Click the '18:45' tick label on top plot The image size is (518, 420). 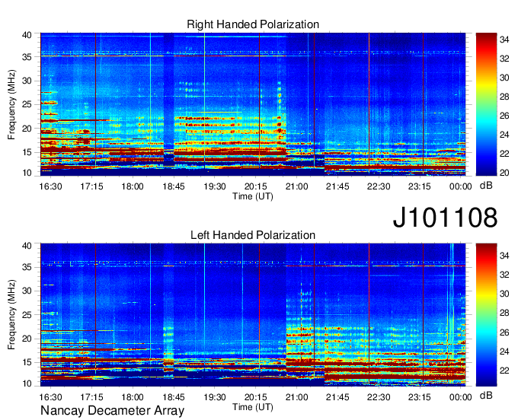tap(174, 186)
